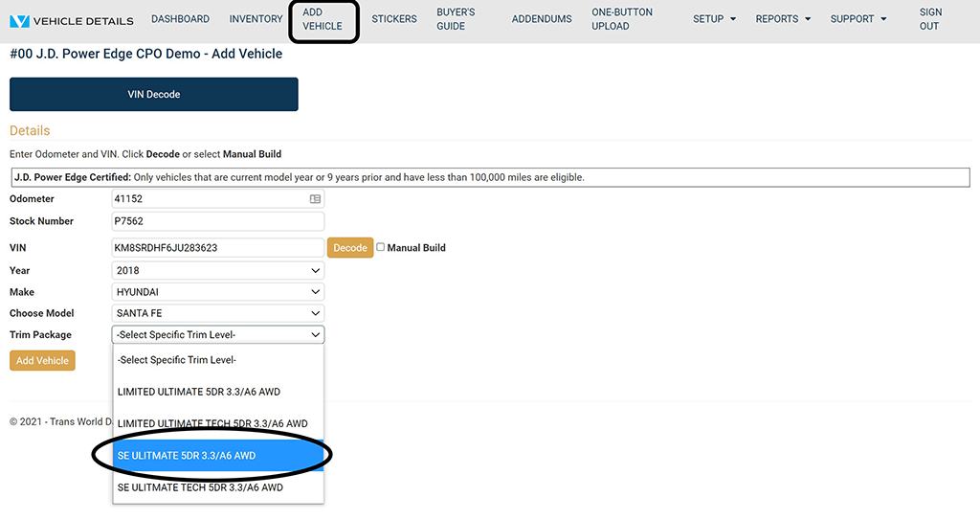Choose LIMITED ULTIMATE 5DR 3.3/A6 AWD trim
980x520 pixels.
pos(218,392)
